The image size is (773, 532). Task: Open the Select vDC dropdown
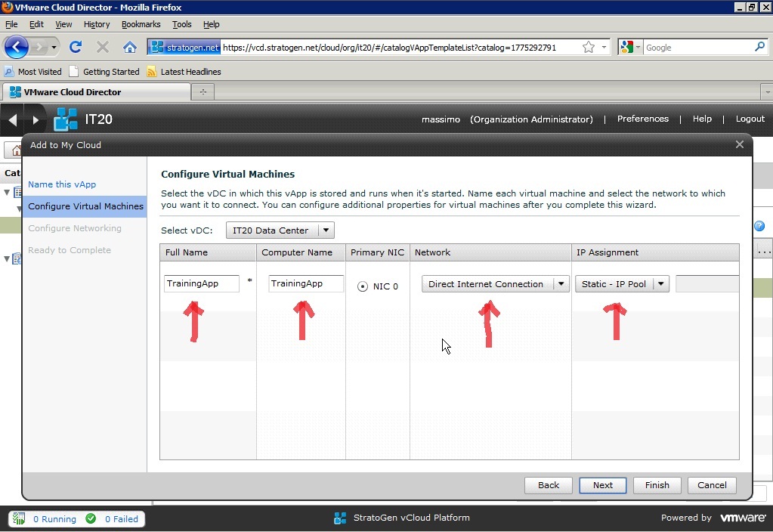point(280,230)
